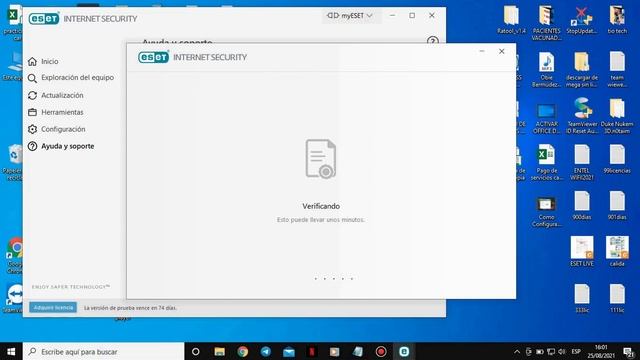
Task: Select descargar de mega folder
Action: 582,69
